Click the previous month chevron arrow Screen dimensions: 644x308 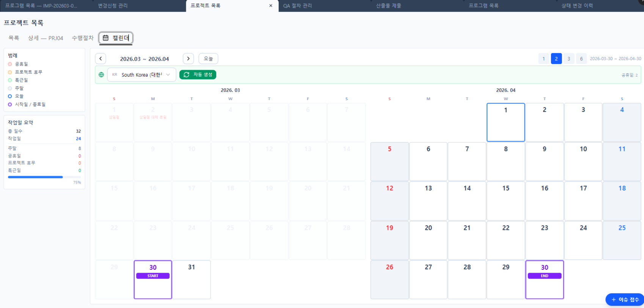[101, 59]
